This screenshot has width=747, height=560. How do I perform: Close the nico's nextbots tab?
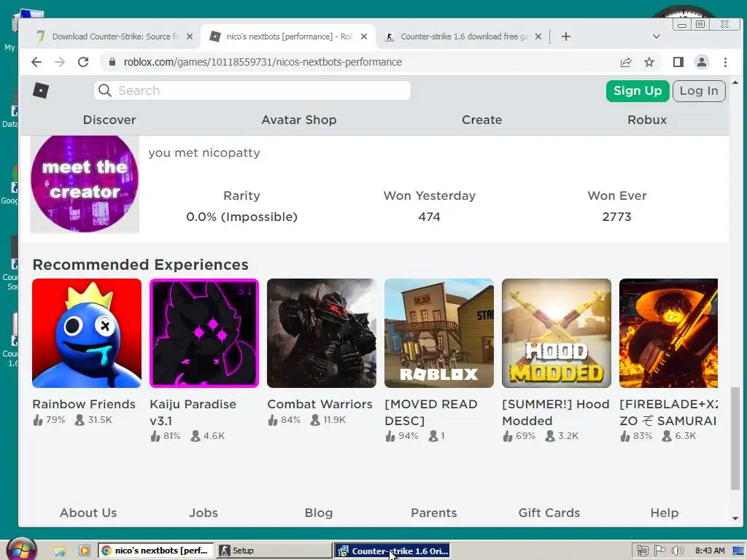[x=364, y=36]
